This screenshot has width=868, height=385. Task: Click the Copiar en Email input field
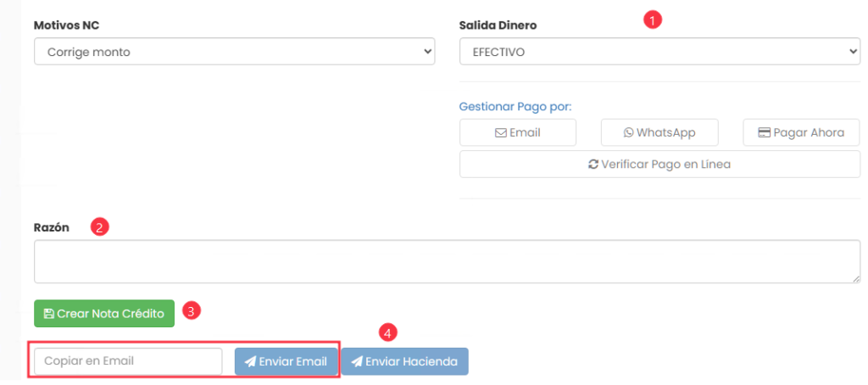pos(128,361)
